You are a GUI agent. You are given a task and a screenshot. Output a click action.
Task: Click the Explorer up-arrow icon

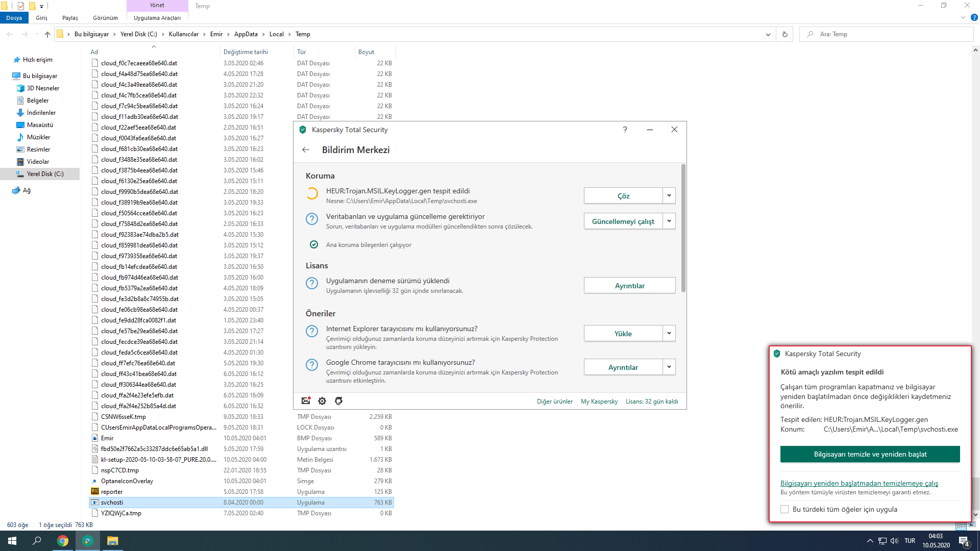point(47,34)
